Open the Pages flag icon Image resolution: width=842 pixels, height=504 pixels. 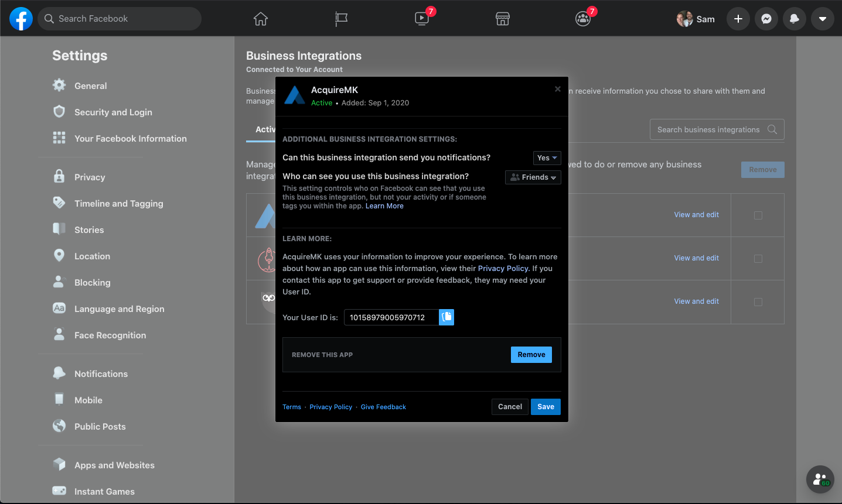[x=341, y=19]
